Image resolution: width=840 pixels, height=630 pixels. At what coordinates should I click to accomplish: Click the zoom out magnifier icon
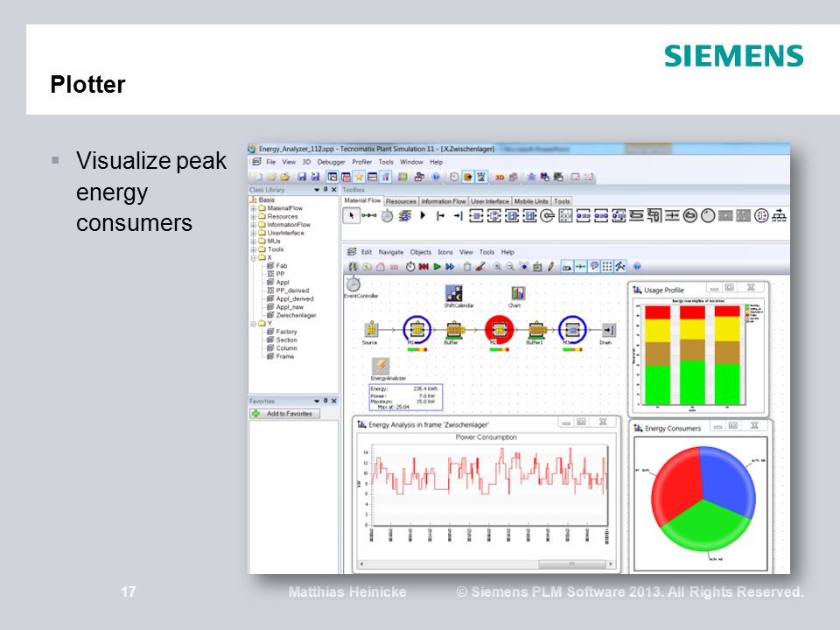coord(510,266)
